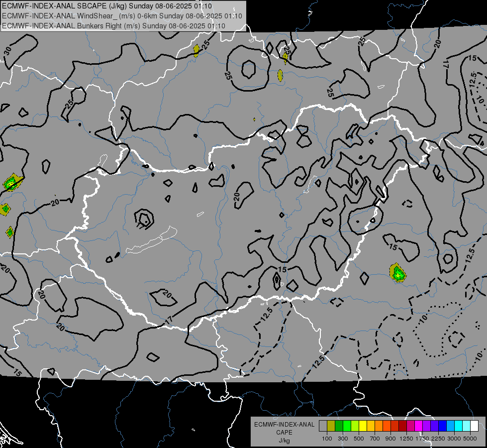Select the 5000 value in the legend scale
The height and width of the screenshot is (448, 487).
point(470,439)
